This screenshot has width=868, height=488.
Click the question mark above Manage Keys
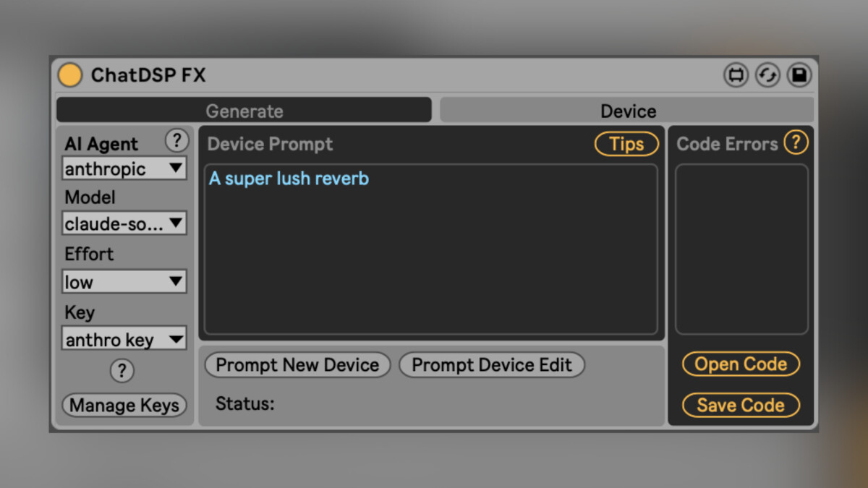(122, 371)
